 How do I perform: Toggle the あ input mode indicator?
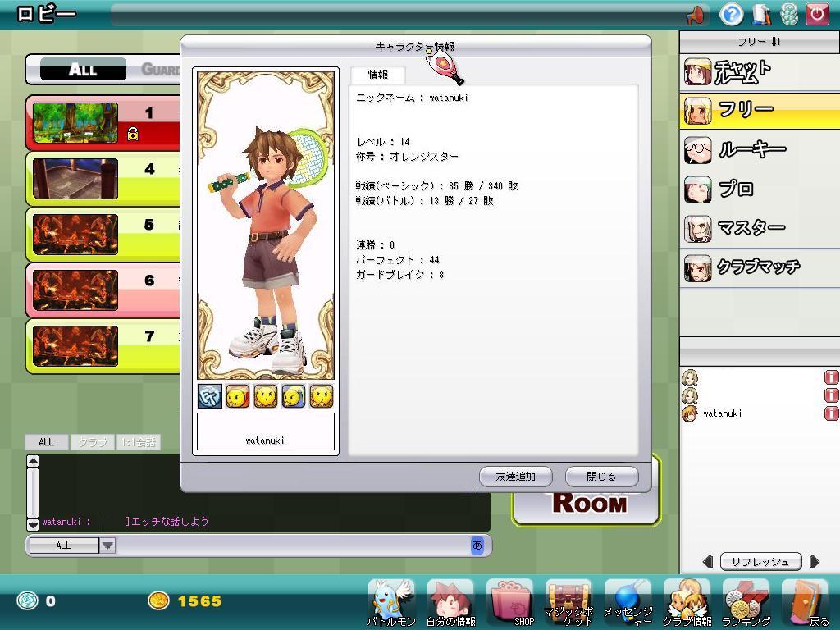click(x=477, y=545)
